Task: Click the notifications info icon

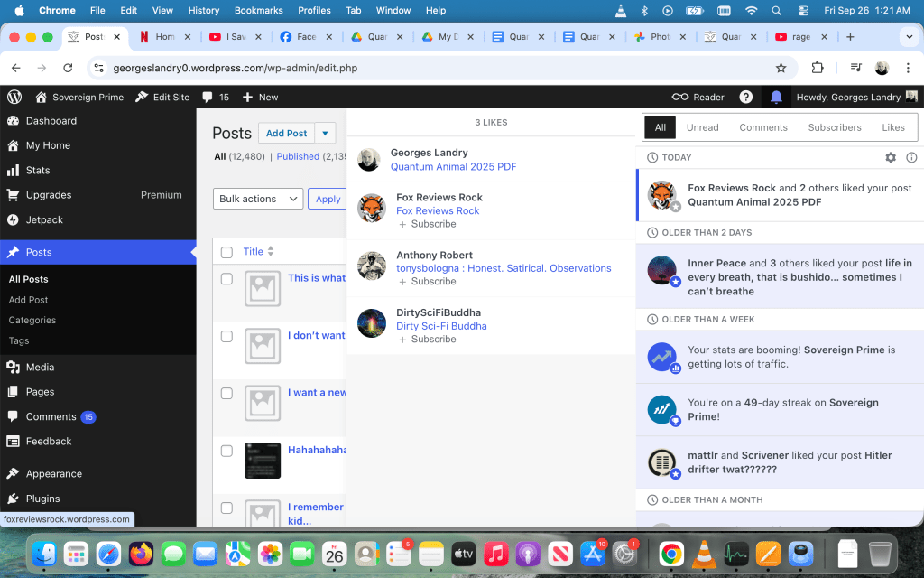Action: point(911,157)
